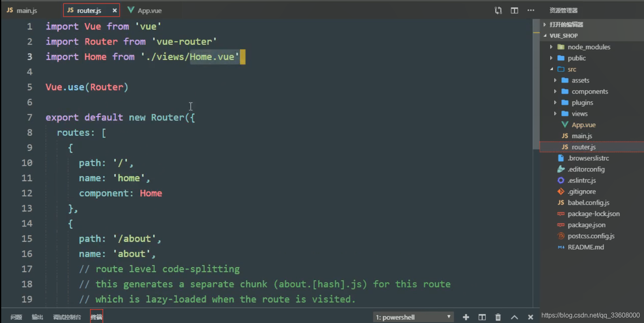Screen dimensions: 644x323
Task: Click the JS icon on main.js tab
Action: (x=10, y=10)
